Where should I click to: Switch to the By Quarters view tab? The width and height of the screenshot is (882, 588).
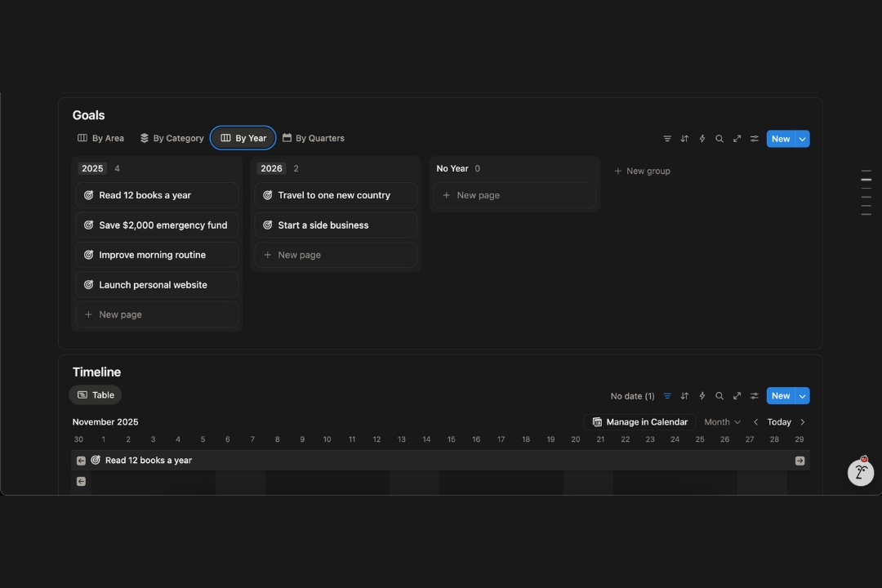[313, 139]
